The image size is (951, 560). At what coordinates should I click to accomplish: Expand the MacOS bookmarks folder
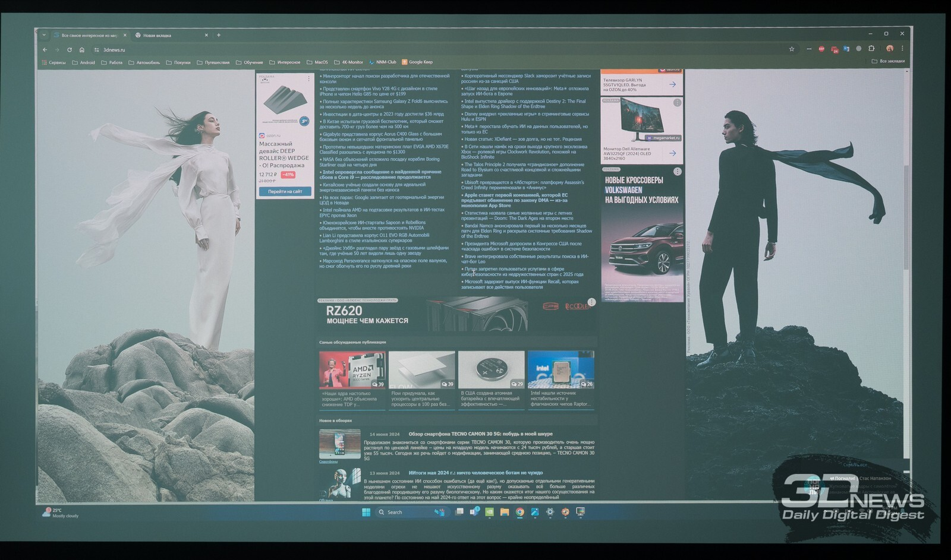point(317,62)
